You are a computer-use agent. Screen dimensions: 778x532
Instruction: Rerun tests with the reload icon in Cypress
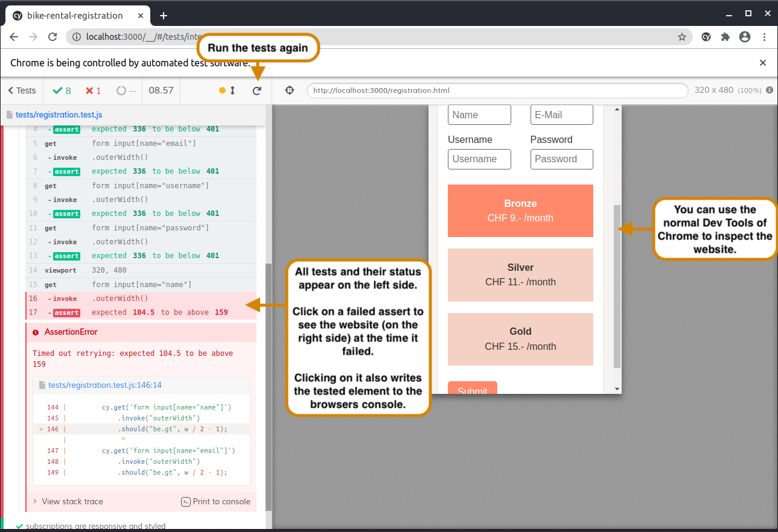click(x=257, y=90)
